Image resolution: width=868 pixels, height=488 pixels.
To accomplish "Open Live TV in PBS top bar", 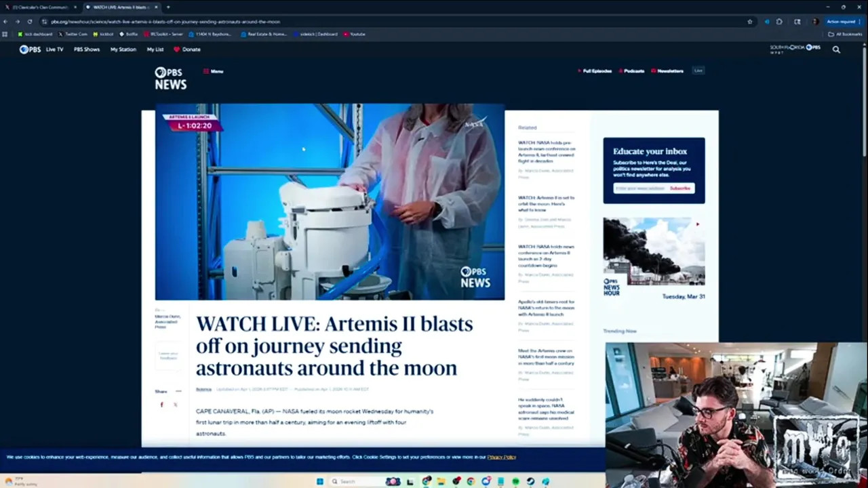I will click(55, 49).
